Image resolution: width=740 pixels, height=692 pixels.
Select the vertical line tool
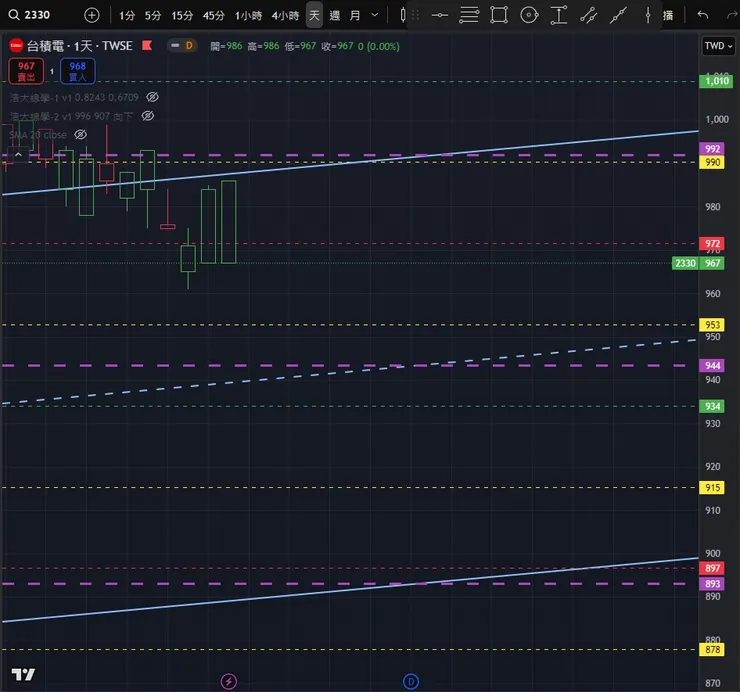click(x=648, y=15)
